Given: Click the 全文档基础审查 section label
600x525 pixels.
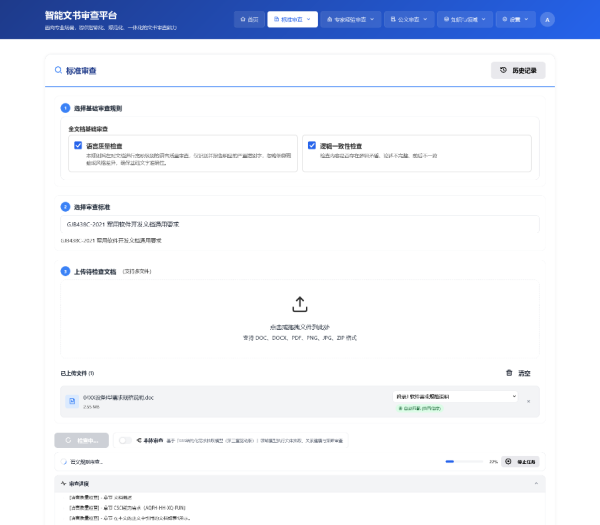Looking at the screenshot, I should pos(88,129).
